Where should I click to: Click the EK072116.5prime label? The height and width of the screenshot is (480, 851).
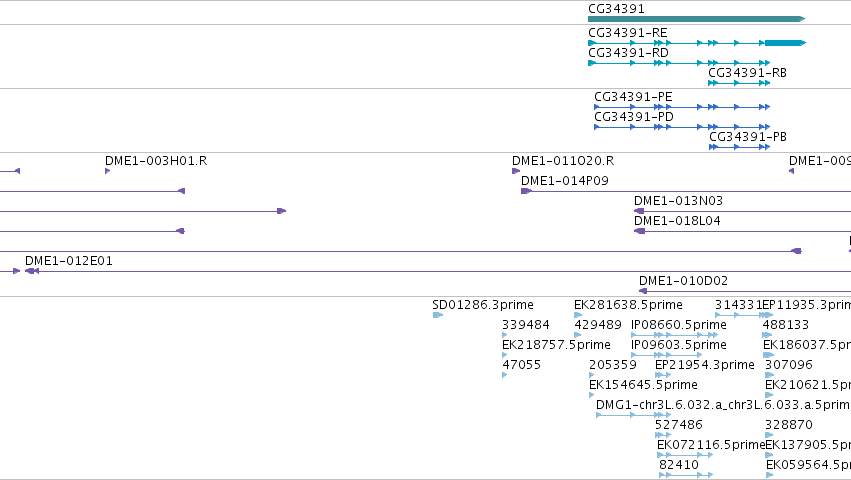[x=710, y=445]
